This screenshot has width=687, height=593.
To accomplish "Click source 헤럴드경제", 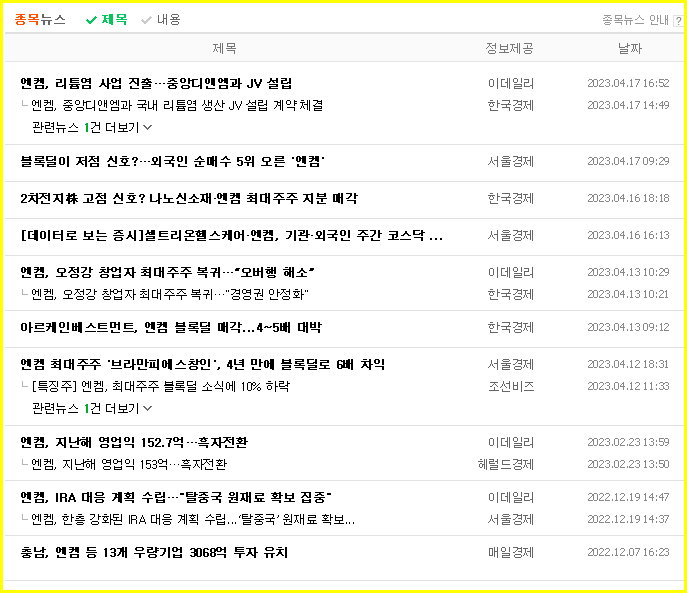I will (x=506, y=465).
